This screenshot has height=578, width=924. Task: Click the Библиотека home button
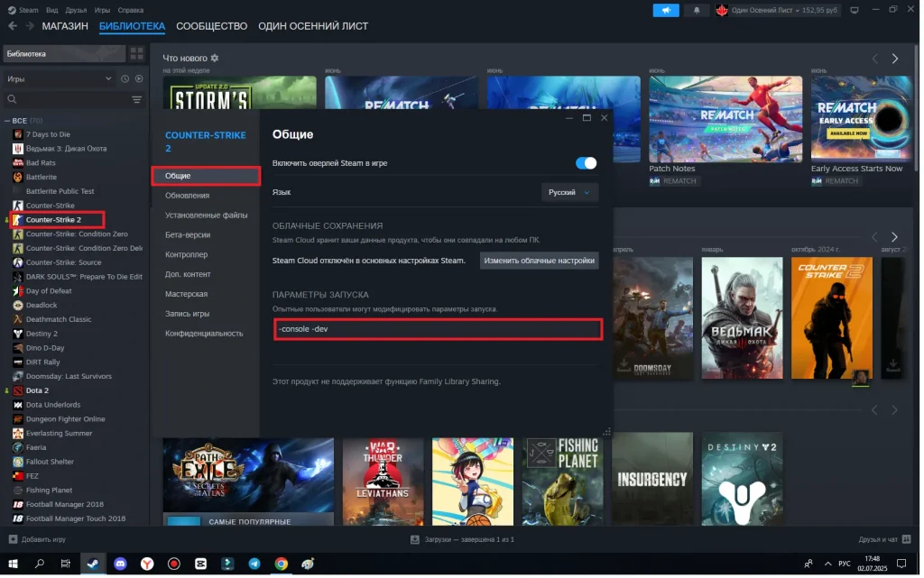point(64,53)
